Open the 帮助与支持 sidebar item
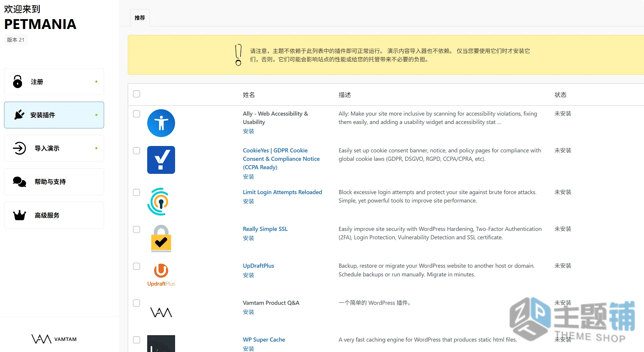Viewport: 644px width, 352px height. 54,182
